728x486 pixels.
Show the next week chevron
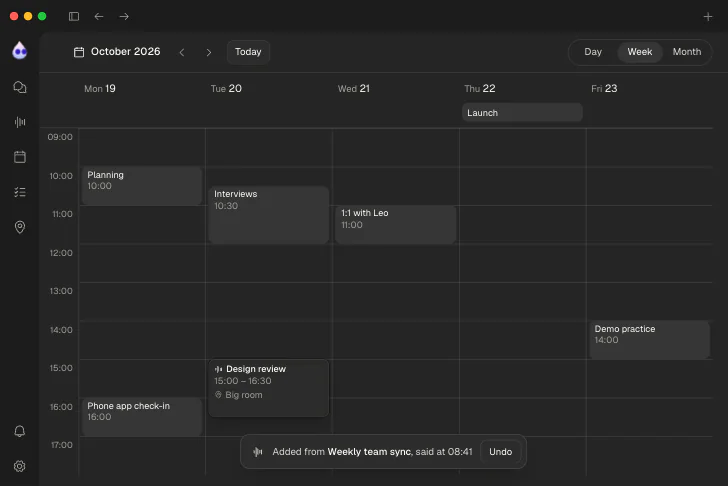point(208,52)
